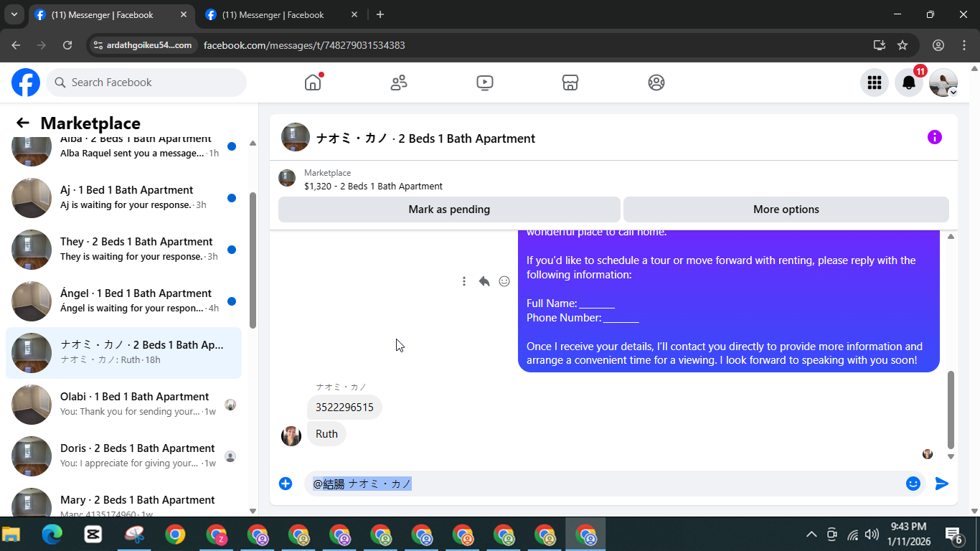980x551 pixels.
Task: Open the Doris 2 Beds 1 Bath Apartment conversation
Action: coord(123,456)
